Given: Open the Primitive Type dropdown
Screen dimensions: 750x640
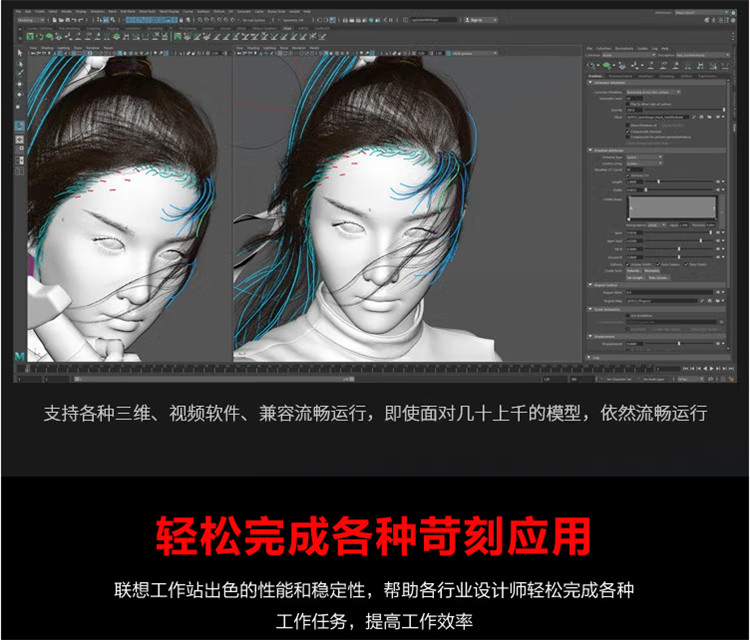Looking at the screenshot, I should coord(645,157).
